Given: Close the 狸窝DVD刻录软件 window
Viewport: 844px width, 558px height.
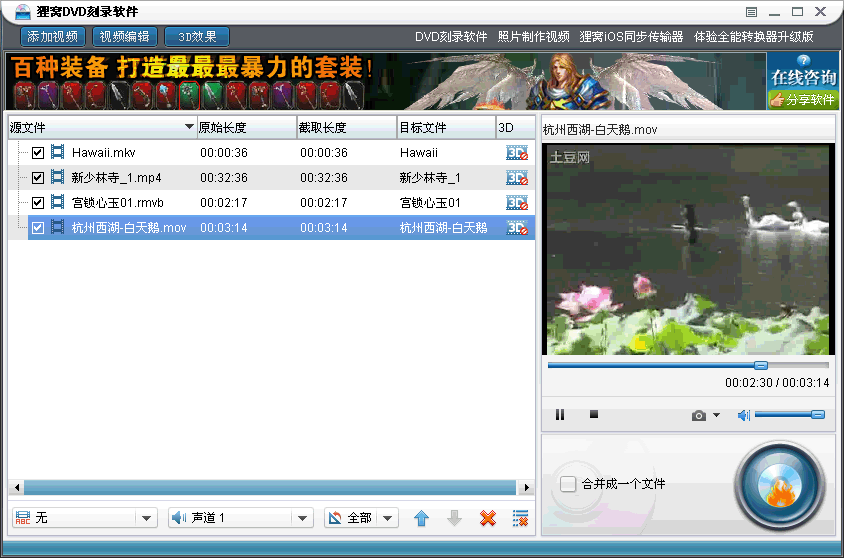Looking at the screenshot, I should (x=820, y=11).
